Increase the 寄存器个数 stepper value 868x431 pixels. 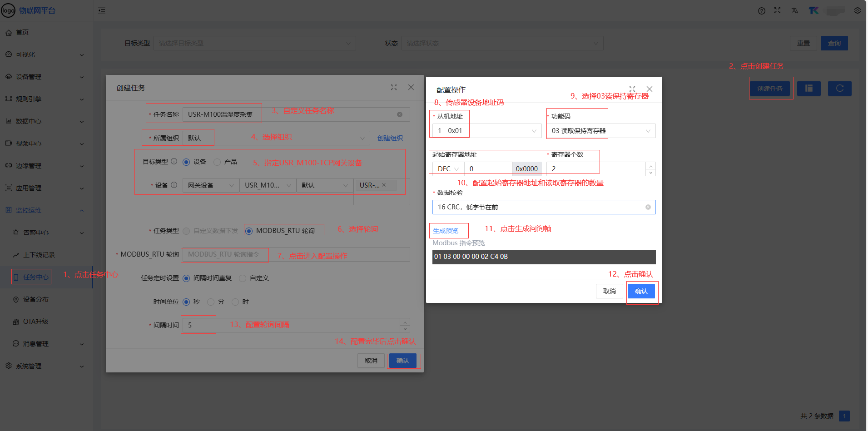[x=651, y=166]
